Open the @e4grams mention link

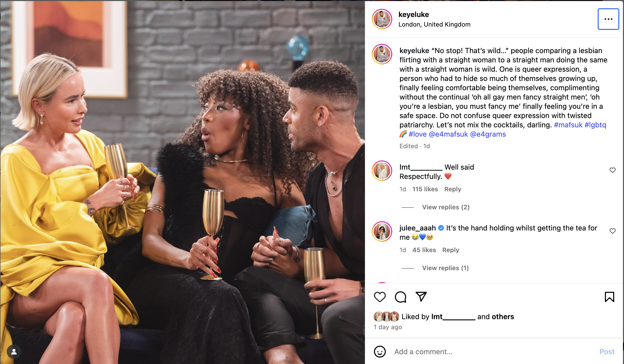(x=488, y=134)
